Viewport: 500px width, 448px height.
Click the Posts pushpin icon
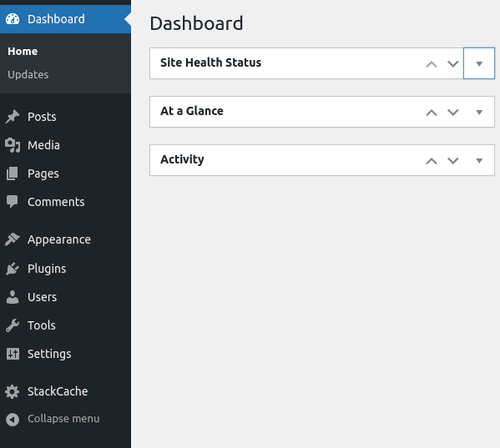[13, 117]
